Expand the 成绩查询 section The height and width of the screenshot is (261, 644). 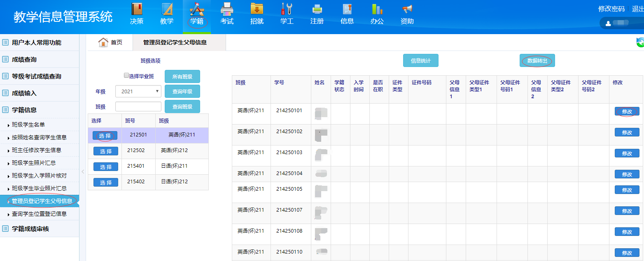[40, 59]
